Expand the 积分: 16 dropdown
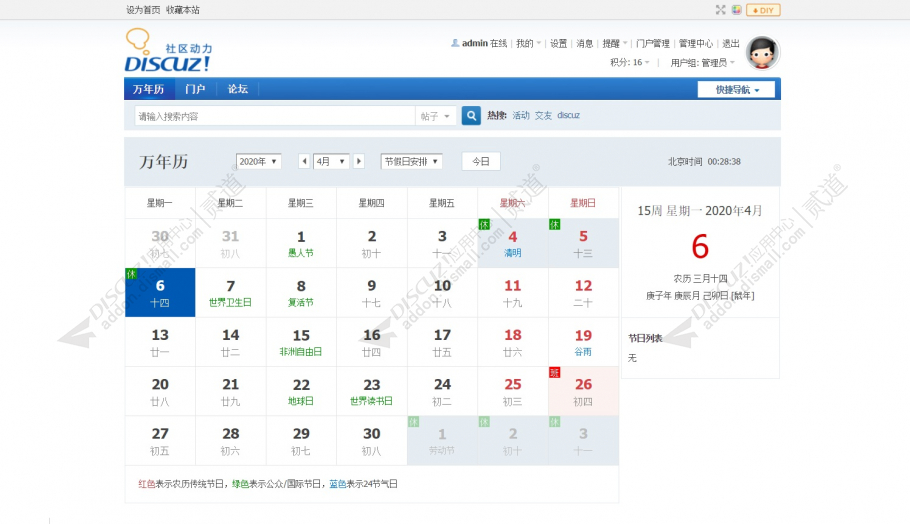Image resolution: width=910 pixels, height=524 pixels. tap(630, 62)
